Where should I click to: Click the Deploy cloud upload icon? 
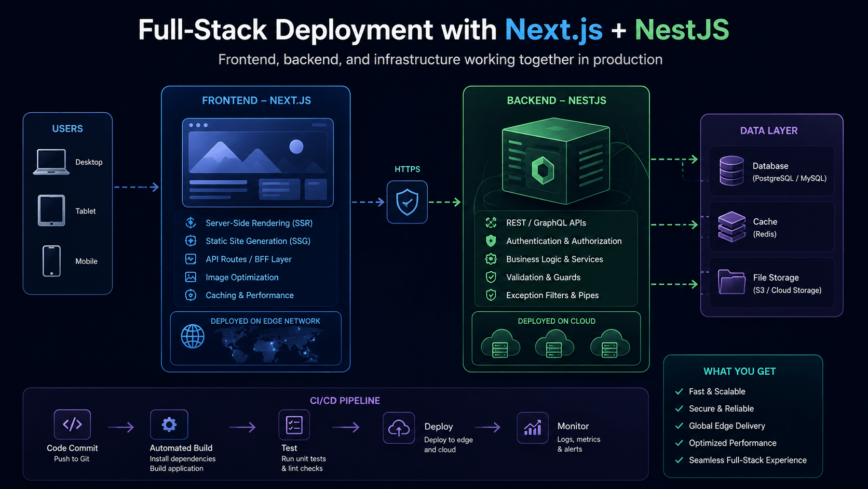pyautogui.click(x=399, y=428)
